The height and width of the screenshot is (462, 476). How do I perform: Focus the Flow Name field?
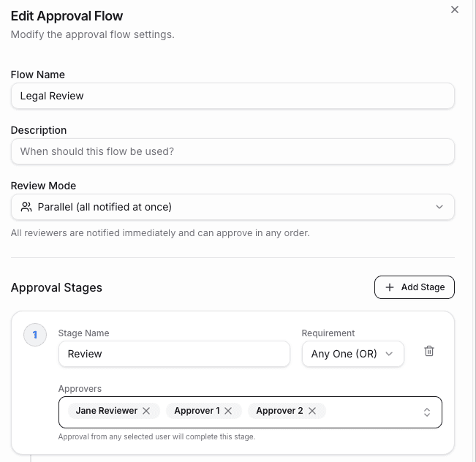pos(233,96)
